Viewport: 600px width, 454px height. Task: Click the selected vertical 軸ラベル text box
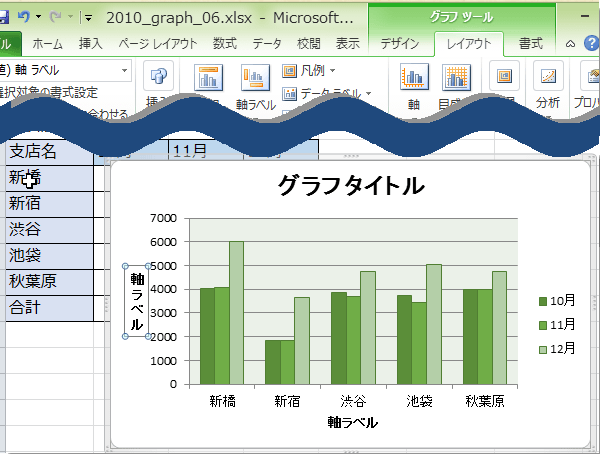pyautogui.click(x=137, y=301)
